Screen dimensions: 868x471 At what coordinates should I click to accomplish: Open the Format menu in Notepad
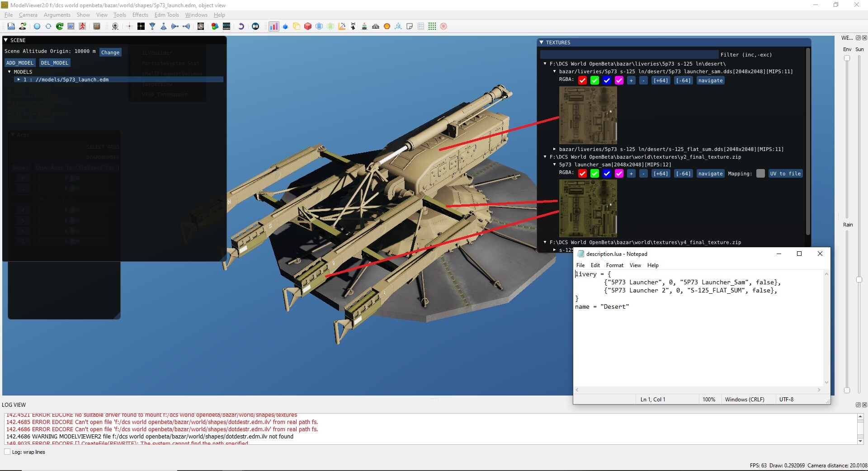(x=614, y=265)
